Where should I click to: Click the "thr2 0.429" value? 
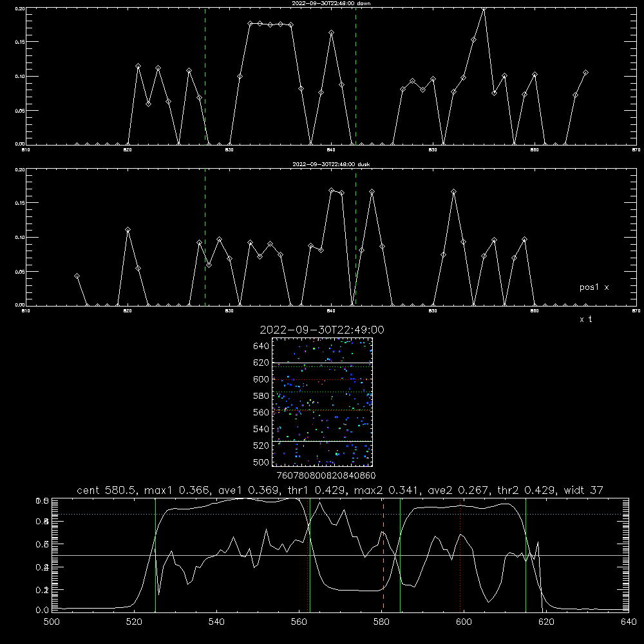click(x=527, y=490)
